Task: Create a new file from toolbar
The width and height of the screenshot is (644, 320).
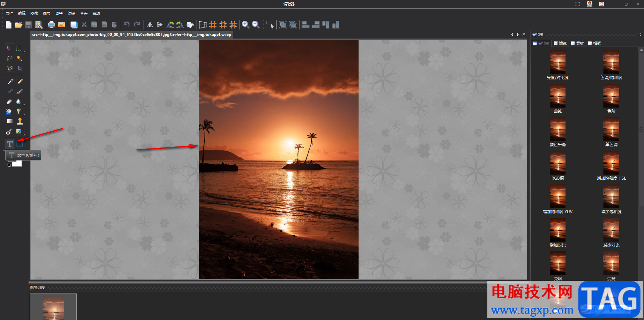Action: (8, 24)
